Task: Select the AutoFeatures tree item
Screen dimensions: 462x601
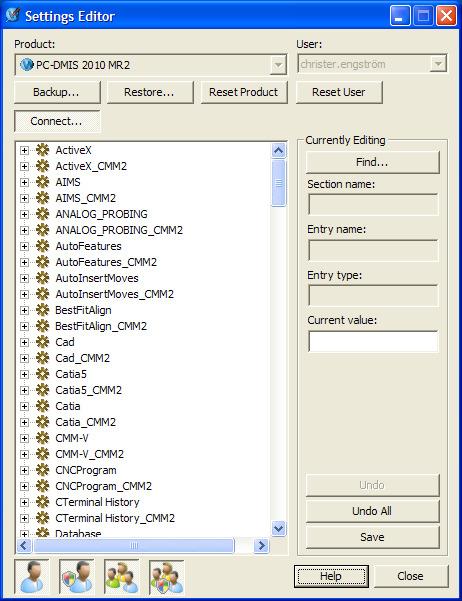Action: click(89, 246)
